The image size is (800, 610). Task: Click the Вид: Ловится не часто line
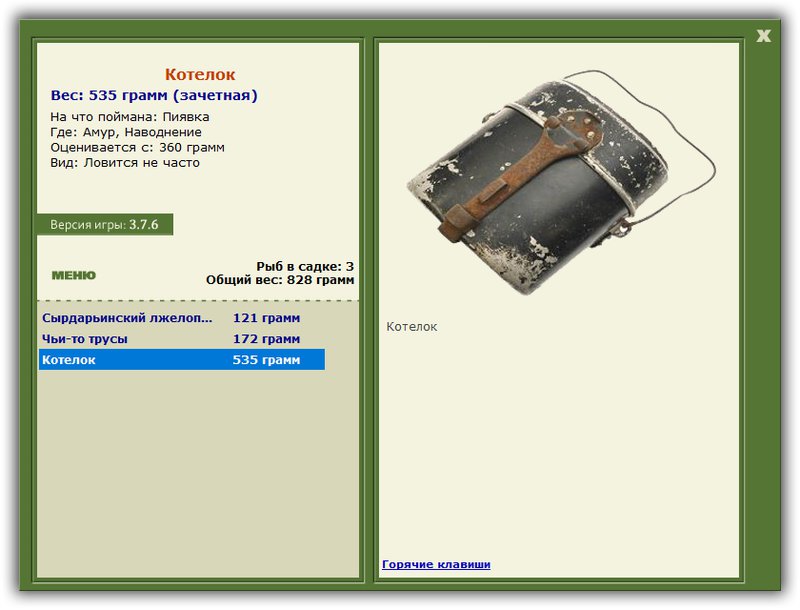point(125,163)
